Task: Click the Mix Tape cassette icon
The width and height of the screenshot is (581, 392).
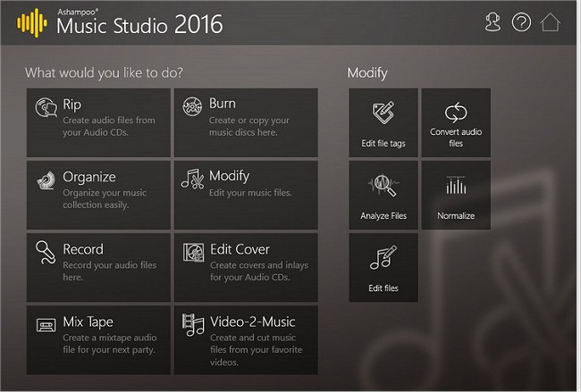Action: (46, 325)
